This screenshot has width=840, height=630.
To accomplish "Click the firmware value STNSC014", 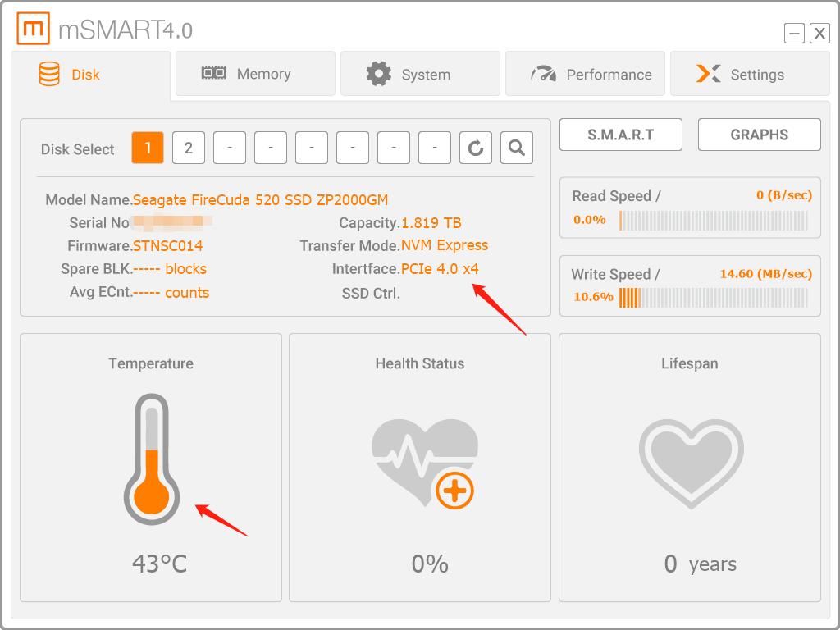I will click(x=167, y=246).
